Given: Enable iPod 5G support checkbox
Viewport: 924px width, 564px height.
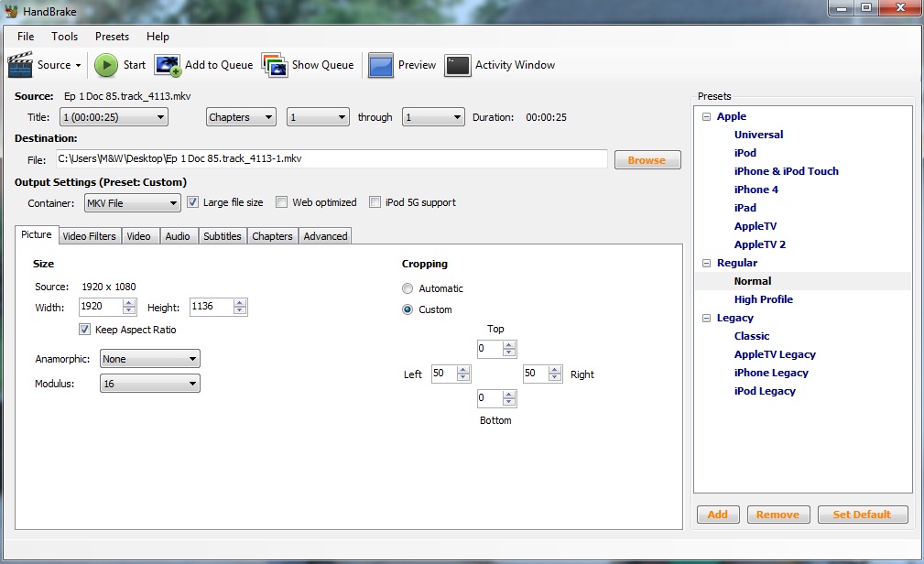Looking at the screenshot, I should click(375, 202).
